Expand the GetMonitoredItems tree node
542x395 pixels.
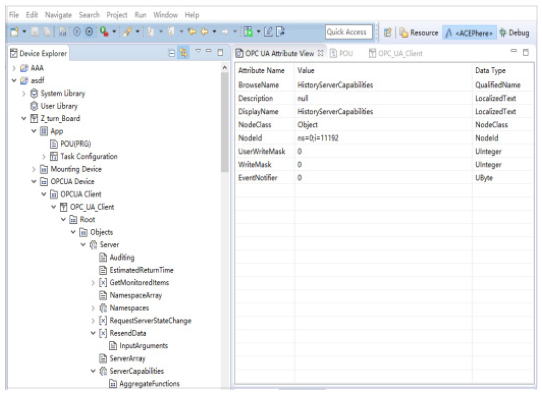pos(93,283)
